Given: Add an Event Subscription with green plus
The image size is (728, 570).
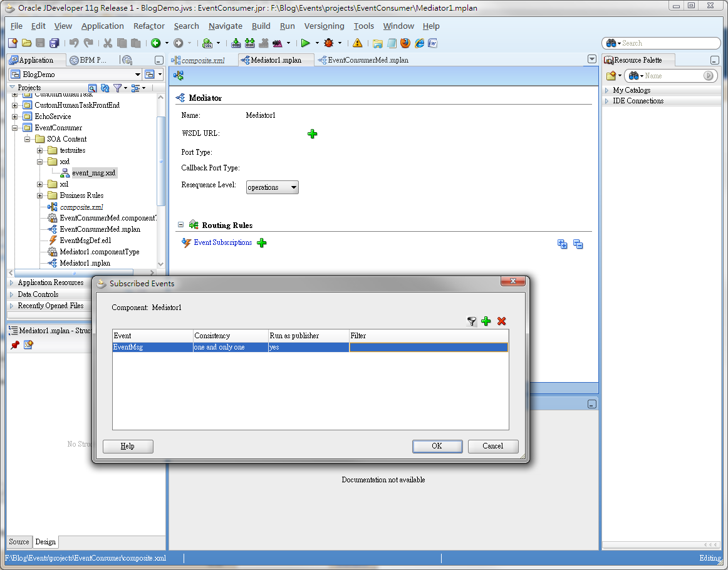Looking at the screenshot, I should [262, 243].
